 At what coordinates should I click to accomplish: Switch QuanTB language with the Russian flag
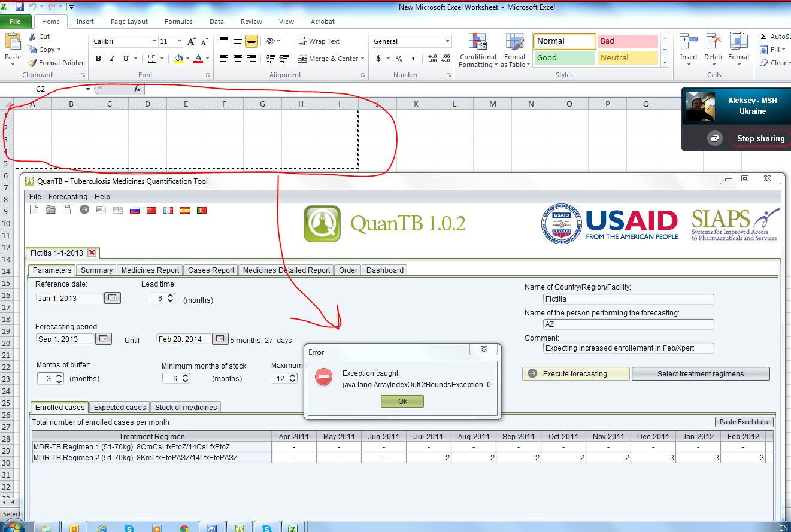(135, 210)
